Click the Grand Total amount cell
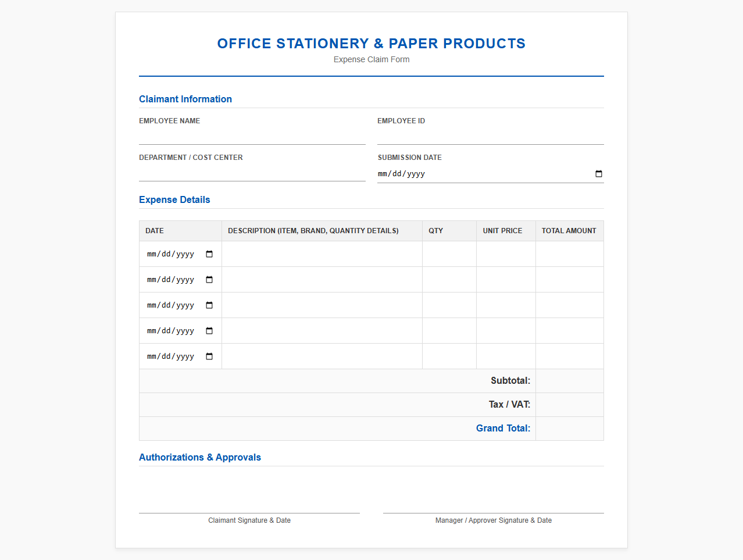This screenshot has height=560, width=743. (570, 429)
